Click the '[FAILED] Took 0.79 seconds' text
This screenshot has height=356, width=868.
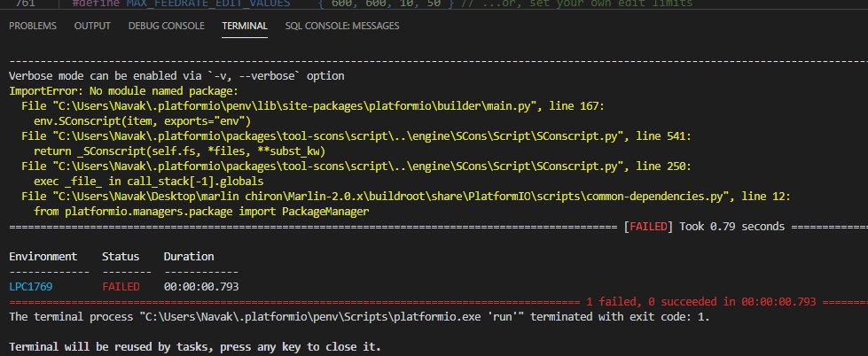[704, 227]
